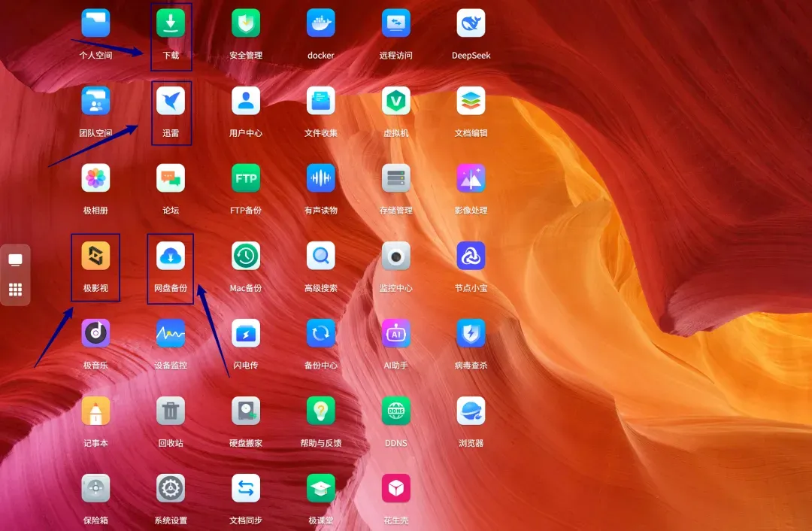This screenshot has height=531, width=812.
Task: Open 存储管理 storage manager
Action: pyautogui.click(x=396, y=178)
